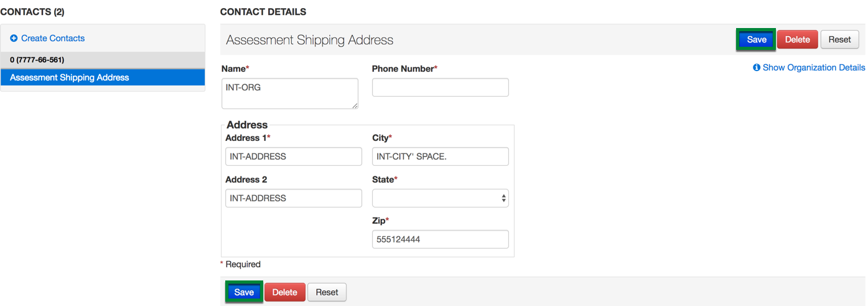Focus the Name text area containing INT-ORG
Viewport: 868px width, 306px height.
[x=289, y=93]
